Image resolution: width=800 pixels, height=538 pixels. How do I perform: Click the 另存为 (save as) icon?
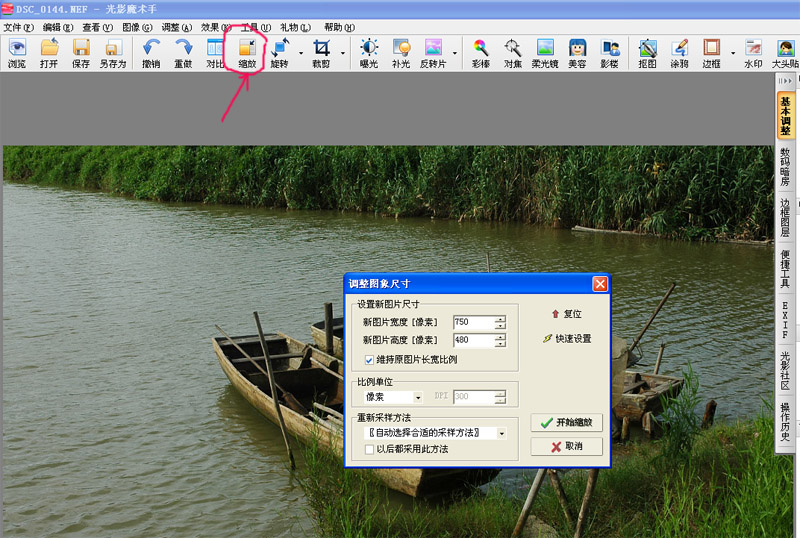113,52
